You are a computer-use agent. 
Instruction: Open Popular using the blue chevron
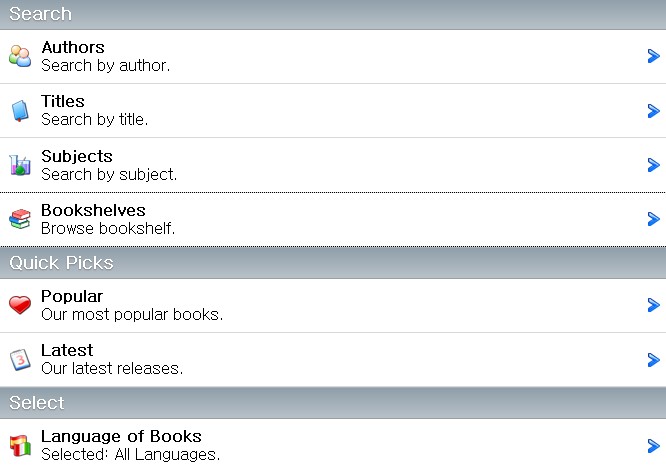click(x=653, y=305)
